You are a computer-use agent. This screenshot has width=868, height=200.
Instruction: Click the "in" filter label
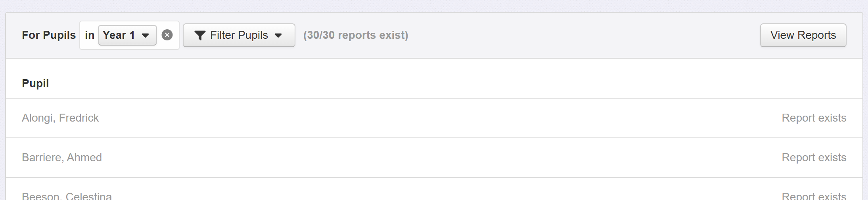point(90,35)
